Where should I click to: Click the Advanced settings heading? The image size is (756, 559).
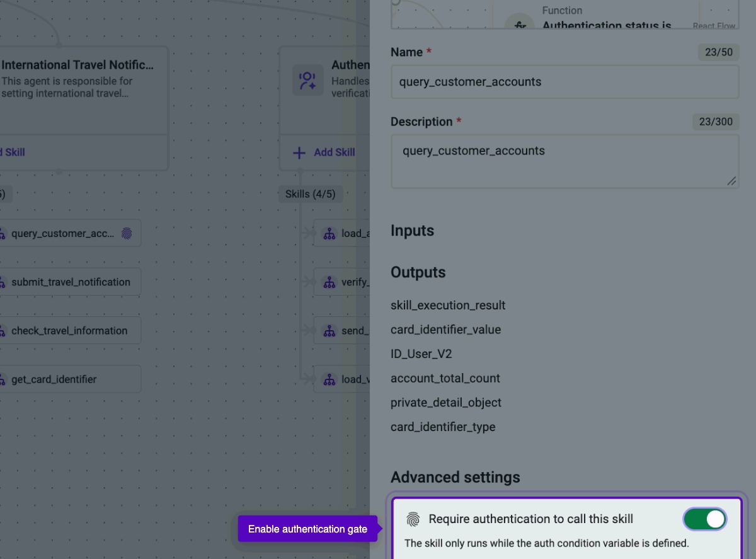[455, 477]
